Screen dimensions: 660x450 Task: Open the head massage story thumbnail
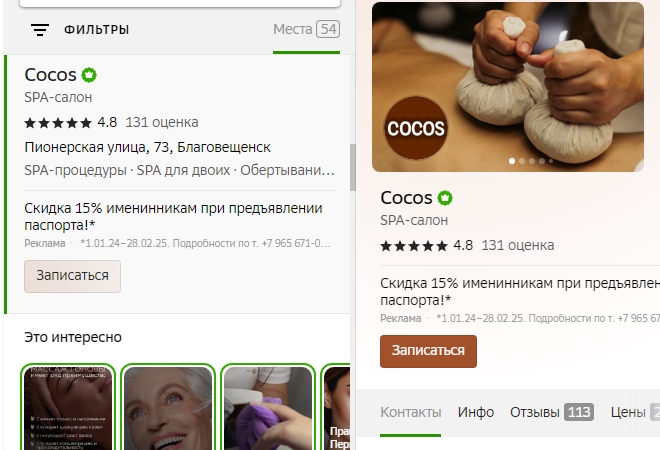tap(68, 407)
